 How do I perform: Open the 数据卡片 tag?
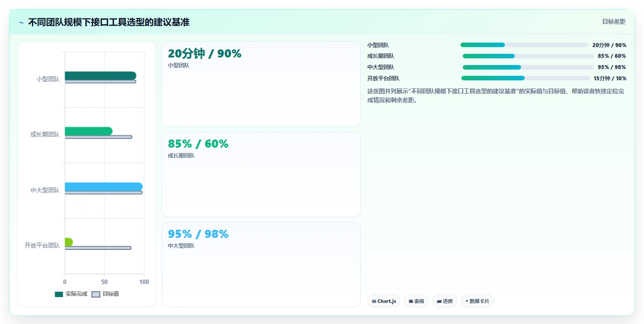(x=477, y=301)
